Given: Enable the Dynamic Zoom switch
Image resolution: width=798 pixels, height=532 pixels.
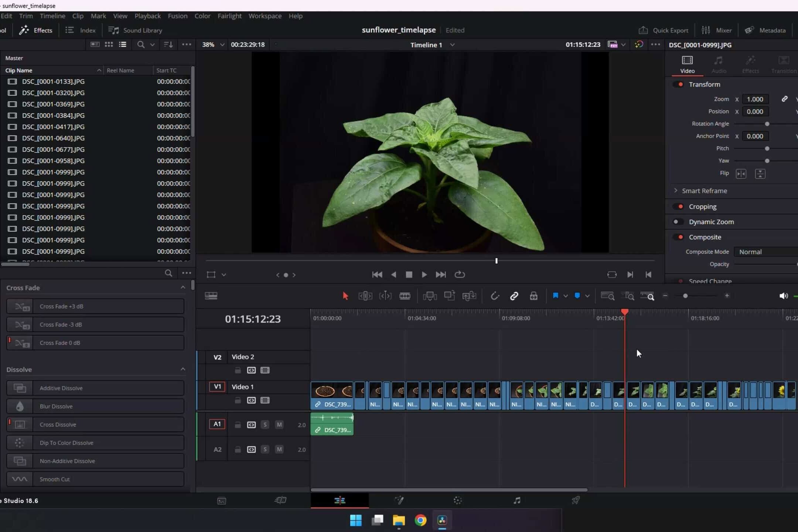Looking at the screenshot, I should pyautogui.click(x=678, y=222).
